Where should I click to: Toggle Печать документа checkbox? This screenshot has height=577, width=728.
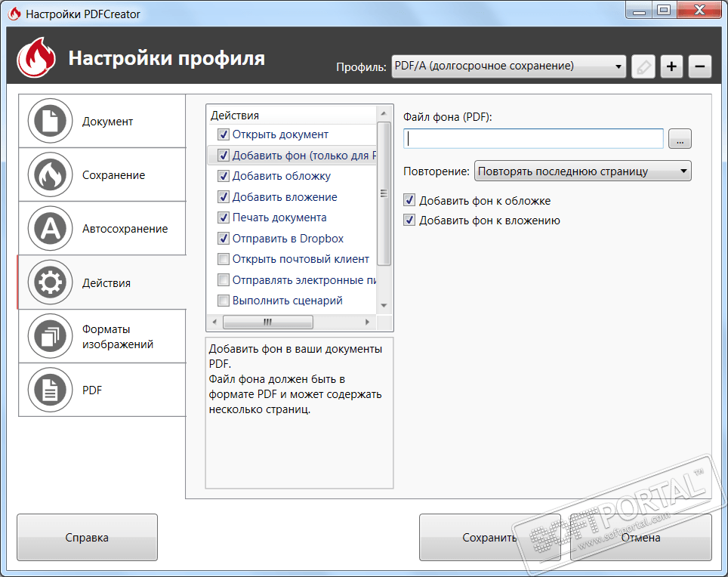point(224,218)
